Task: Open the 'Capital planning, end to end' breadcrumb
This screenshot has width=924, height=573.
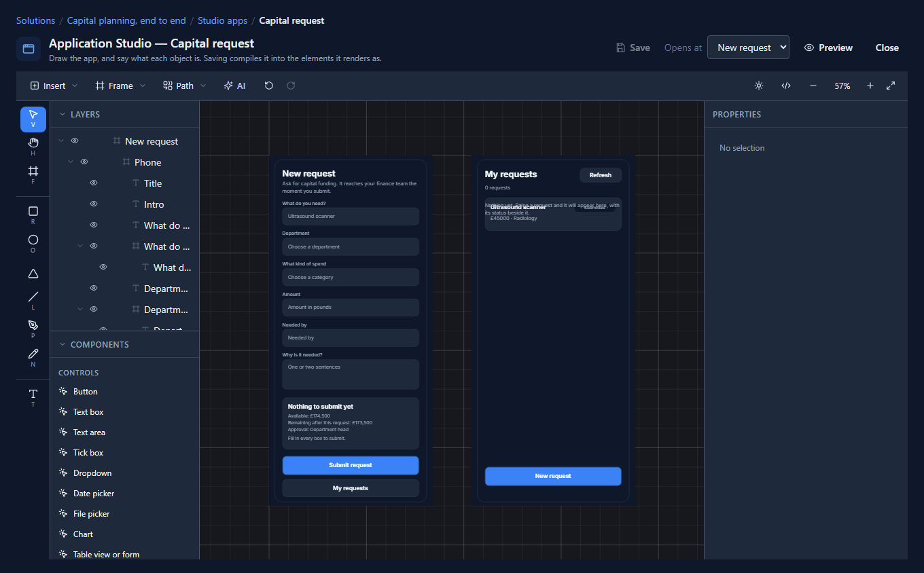Action: coord(126,20)
